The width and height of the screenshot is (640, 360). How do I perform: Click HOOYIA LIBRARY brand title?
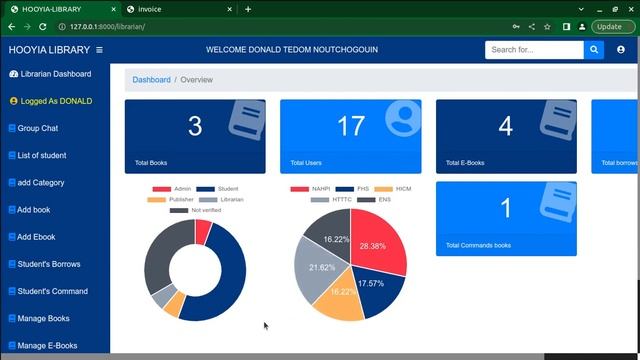pyautogui.click(x=49, y=50)
